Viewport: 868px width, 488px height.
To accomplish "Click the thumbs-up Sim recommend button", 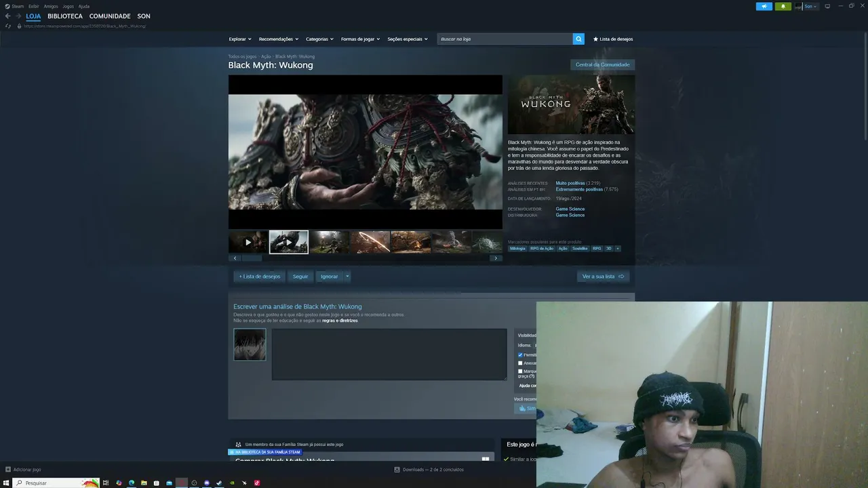I will pyautogui.click(x=526, y=409).
